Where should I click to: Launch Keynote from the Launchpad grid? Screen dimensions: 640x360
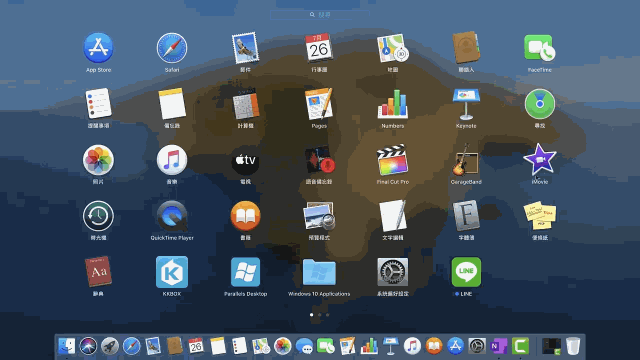coord(466,104)
